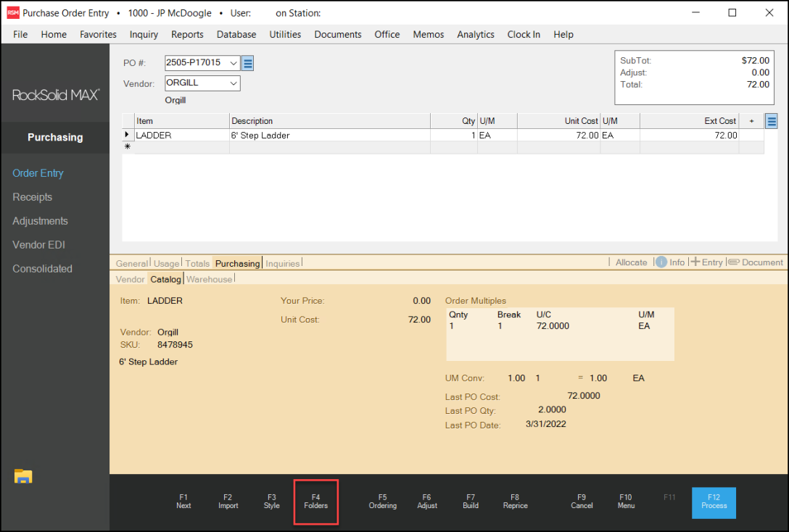The image size is (789, 532).
Task: Click the Info icon button
Action: pos(671,262)
